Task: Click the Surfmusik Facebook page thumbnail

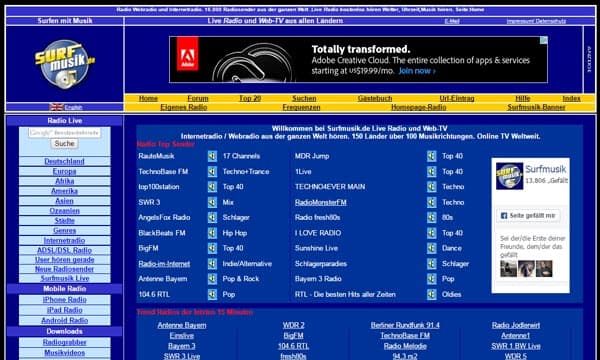Action: (509, 176)
